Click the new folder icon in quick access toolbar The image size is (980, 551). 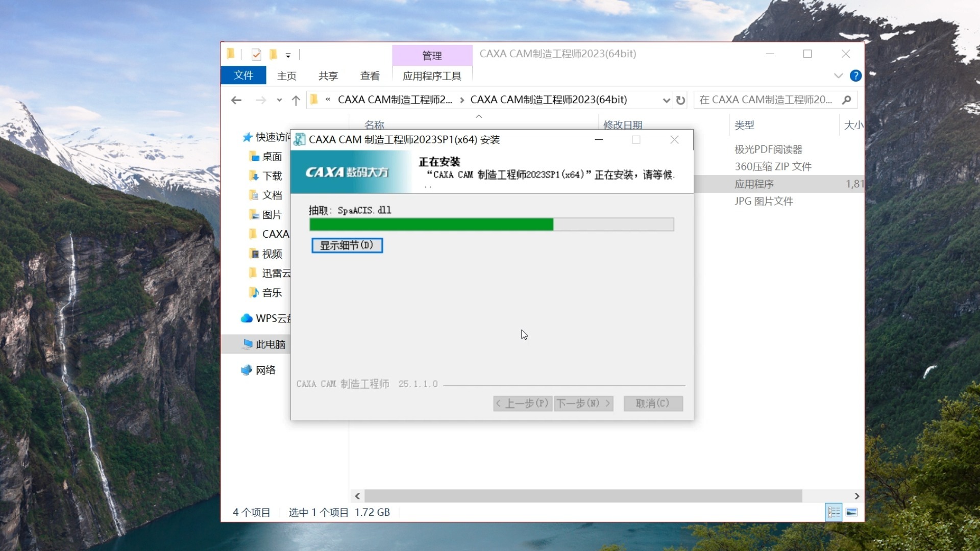coord(273,54)
